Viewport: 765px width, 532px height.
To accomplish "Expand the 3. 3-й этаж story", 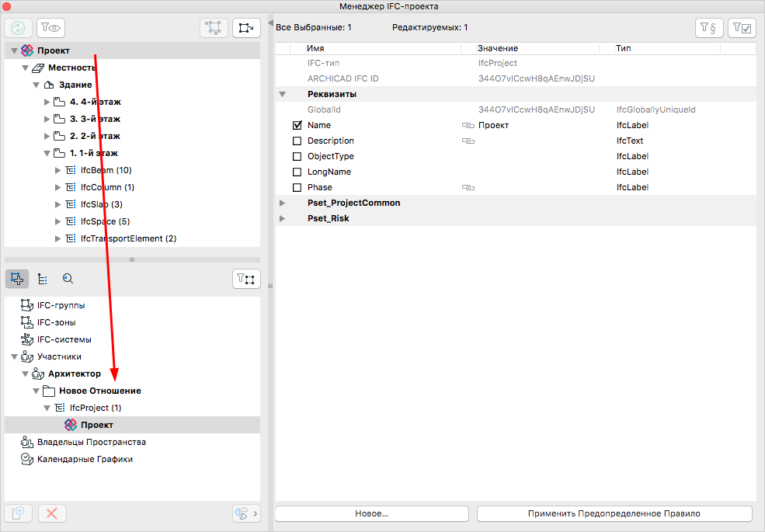I will coord(47,119).
